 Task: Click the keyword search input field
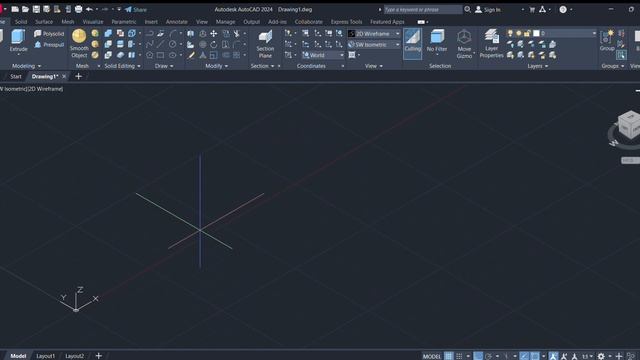point(422,9)
